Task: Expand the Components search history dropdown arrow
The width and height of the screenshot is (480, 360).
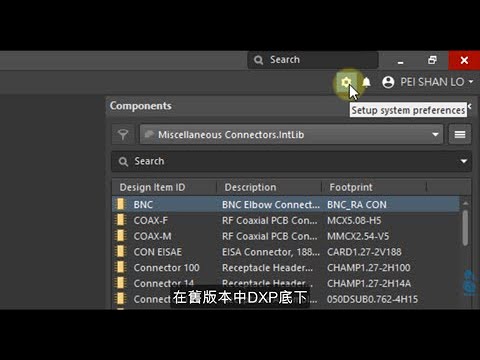Action: click(x=464, y=161)
